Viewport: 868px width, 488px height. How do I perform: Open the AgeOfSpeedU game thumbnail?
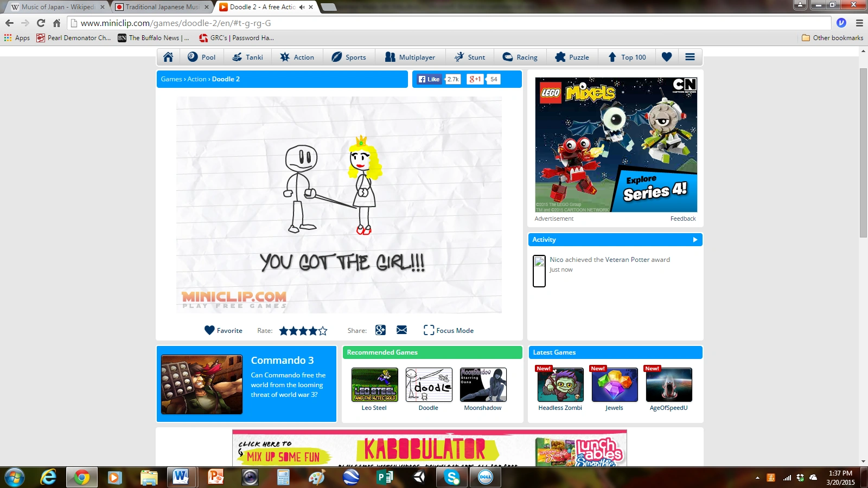coord(669,385)
